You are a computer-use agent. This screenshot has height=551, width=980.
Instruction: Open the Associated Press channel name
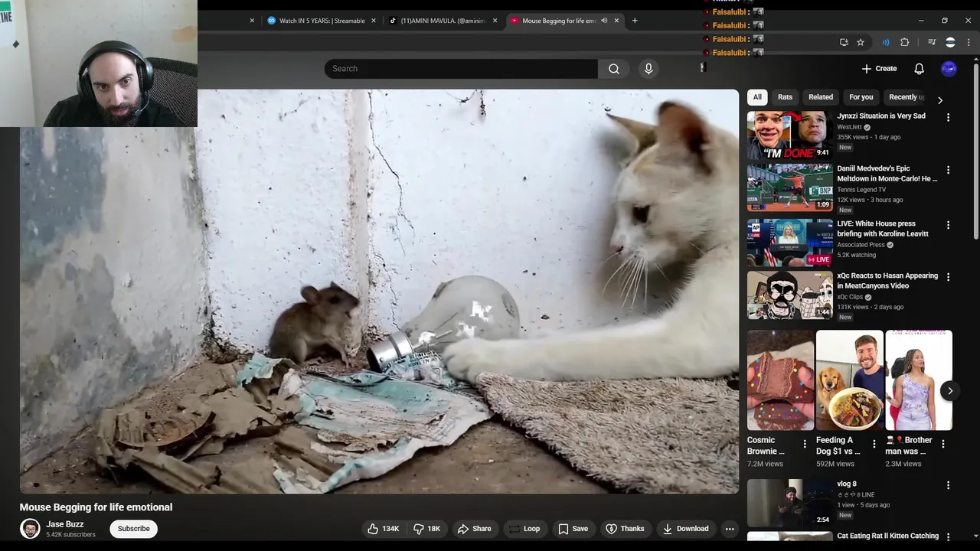861,245
